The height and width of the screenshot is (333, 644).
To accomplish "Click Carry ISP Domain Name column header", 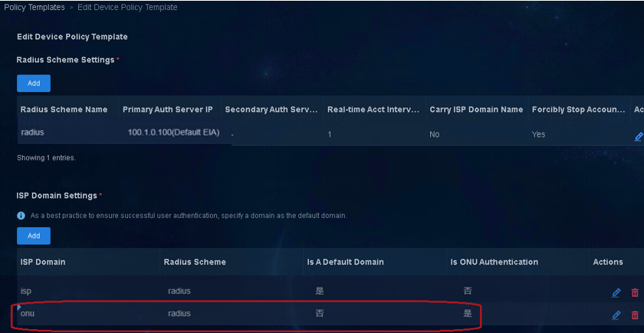I will click(x=476, y=110).
